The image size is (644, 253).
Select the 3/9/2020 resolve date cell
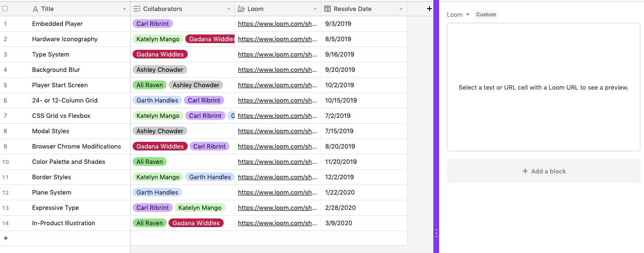364,223
